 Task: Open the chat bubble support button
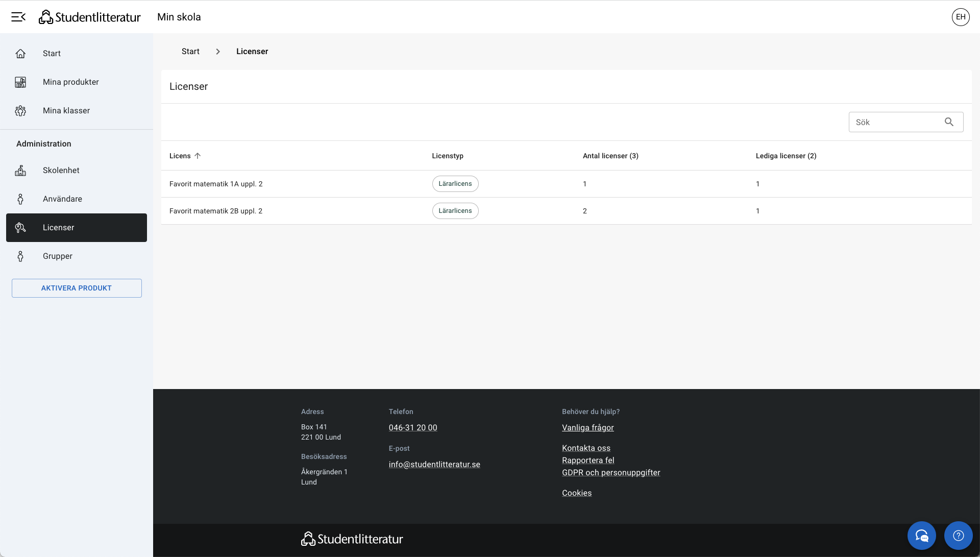921,535
